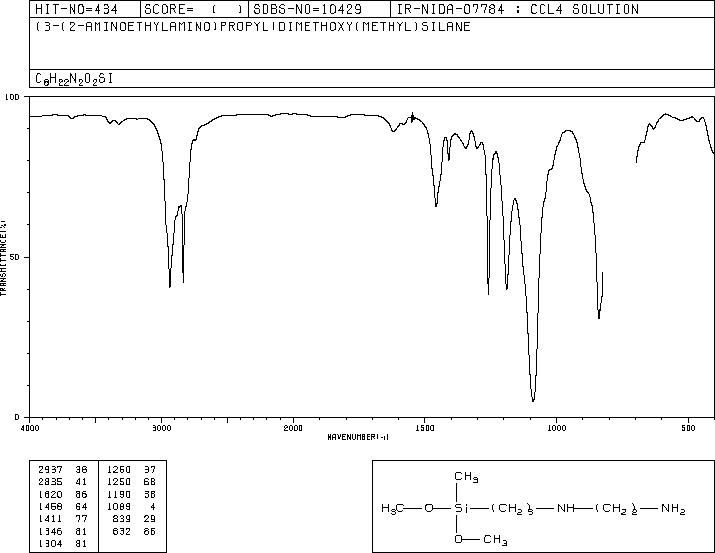Click the NH2 group in the structure
Screen dimensions: 715x553
point(673,509)
